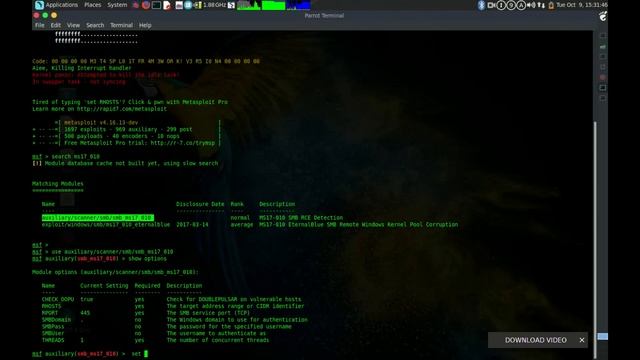Image resolution: width=640 pixels, height=360 pixels.
Task: Click the THREADS option name
Action: click(x=53, y=340)
